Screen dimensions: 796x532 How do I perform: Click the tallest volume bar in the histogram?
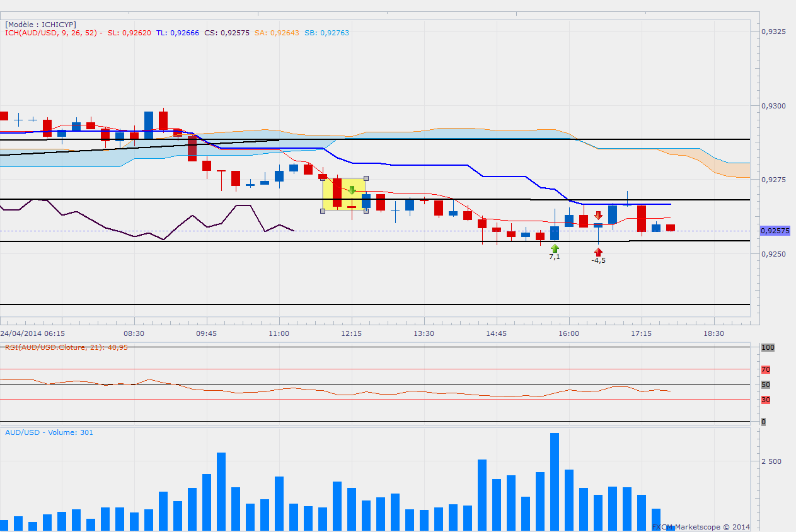pos(555,482)
